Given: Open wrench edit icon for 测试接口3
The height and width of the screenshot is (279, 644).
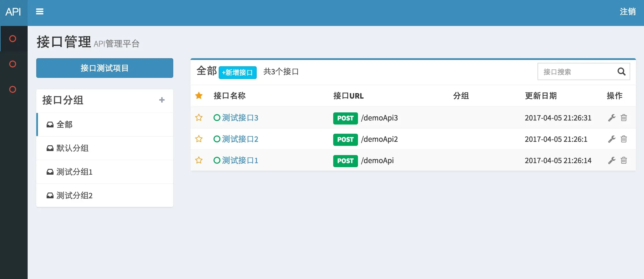Looking at the screenshot, I should pos(612,118).
